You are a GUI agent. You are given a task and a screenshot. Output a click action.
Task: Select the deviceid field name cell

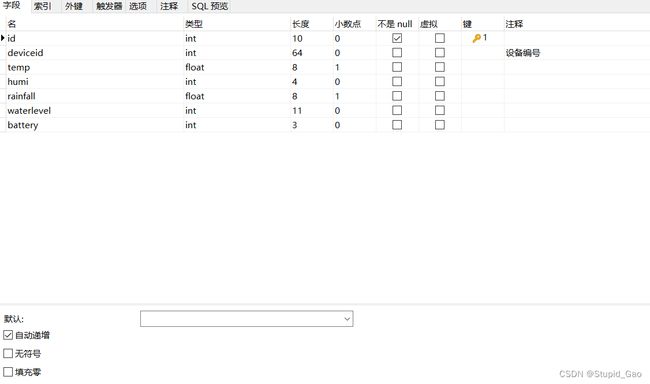point(94,53)
